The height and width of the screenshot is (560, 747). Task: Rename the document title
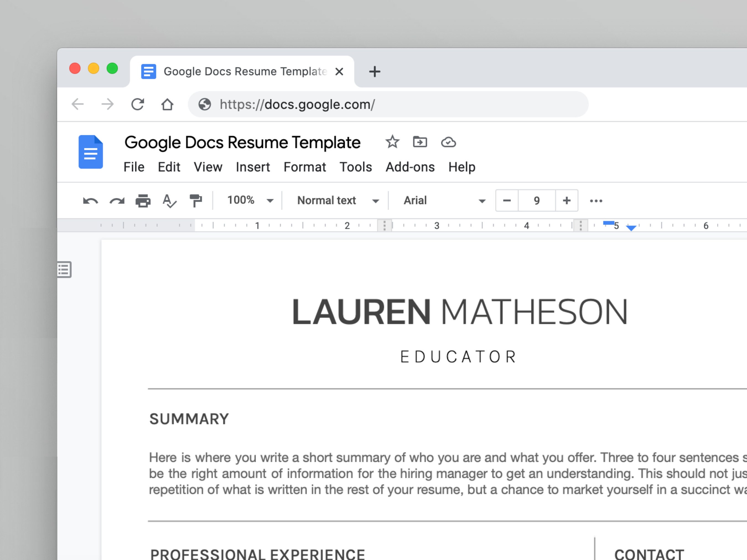242,142
